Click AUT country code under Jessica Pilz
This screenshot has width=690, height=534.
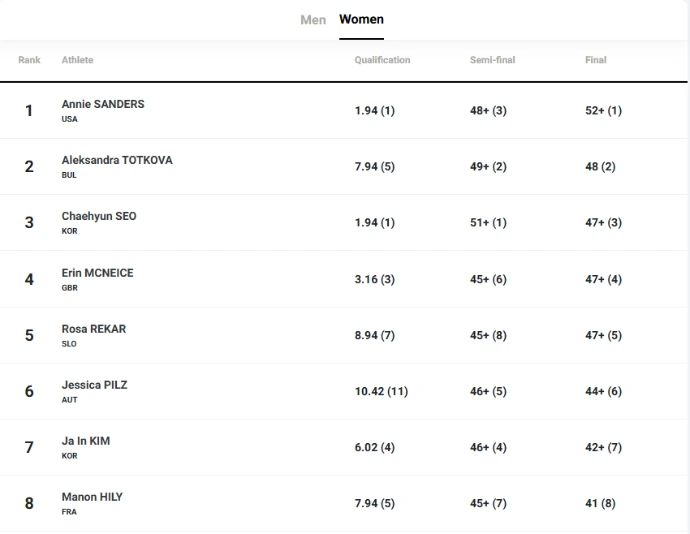point(70,400)
